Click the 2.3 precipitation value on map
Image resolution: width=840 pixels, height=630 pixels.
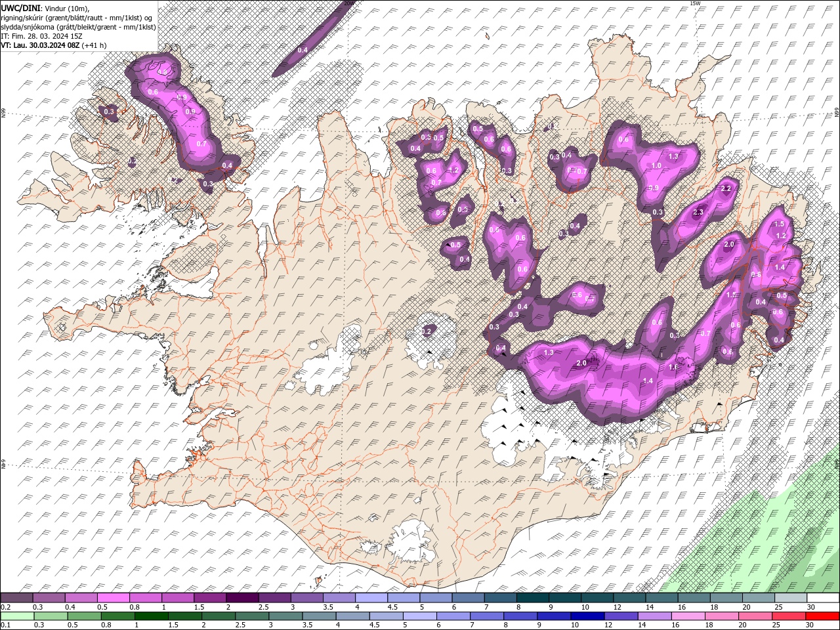698,212
